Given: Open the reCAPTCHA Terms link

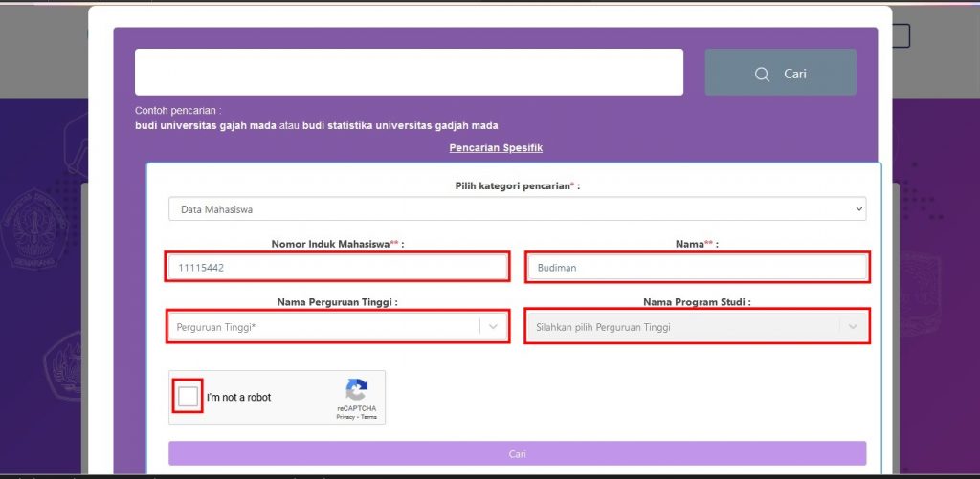Looking at the screenshot, I should click(x=368, y=417).
